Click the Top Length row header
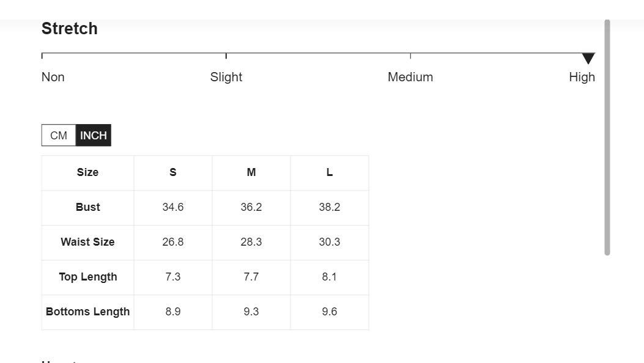Viewport: 644px width, 363px height. tap(87, 277)
